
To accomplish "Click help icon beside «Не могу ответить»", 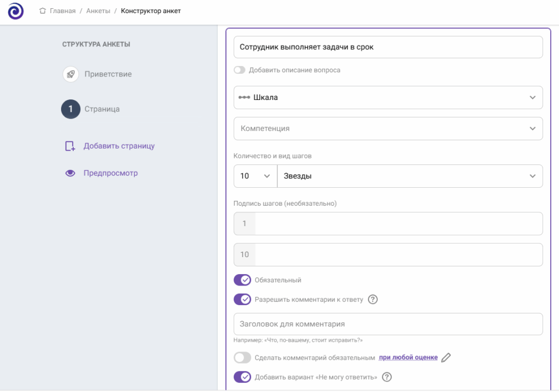I will tap(387, 377).
